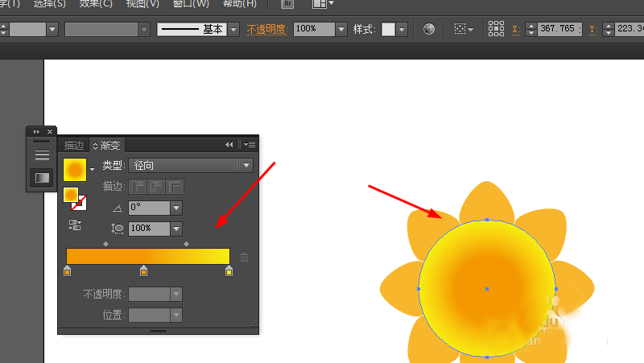This screenshot has height=363, width=644.
Task: Click the delete stop trash icon
Action: (245, 257)
